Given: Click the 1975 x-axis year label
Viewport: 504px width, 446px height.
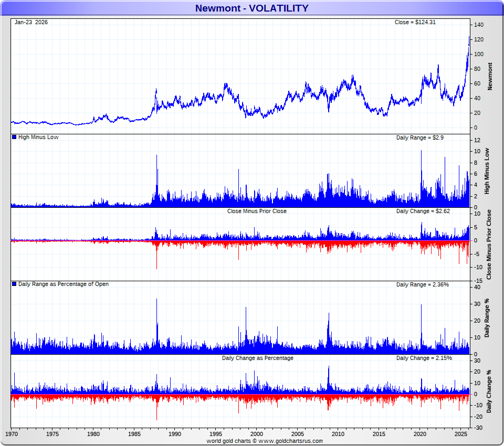Looking at the screenshot, I should (x=52, y=434).
